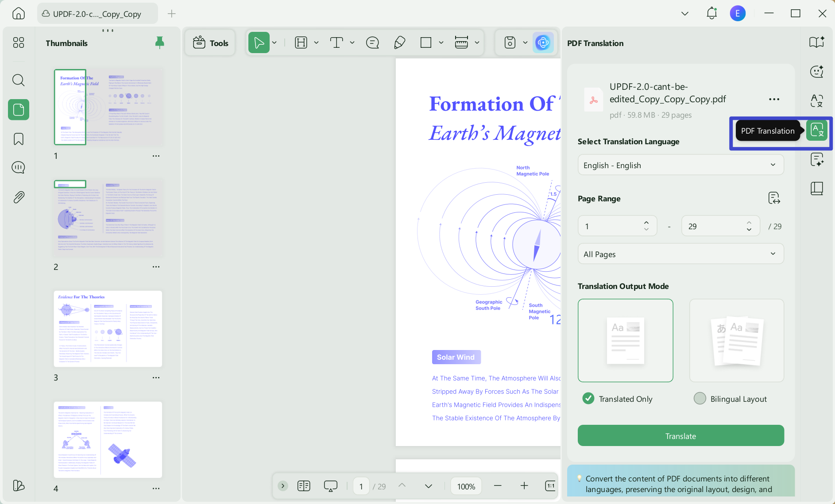Open the AI chat face icon
The image size is (835, 504).
pyautogui.click(x=816, y=72)
